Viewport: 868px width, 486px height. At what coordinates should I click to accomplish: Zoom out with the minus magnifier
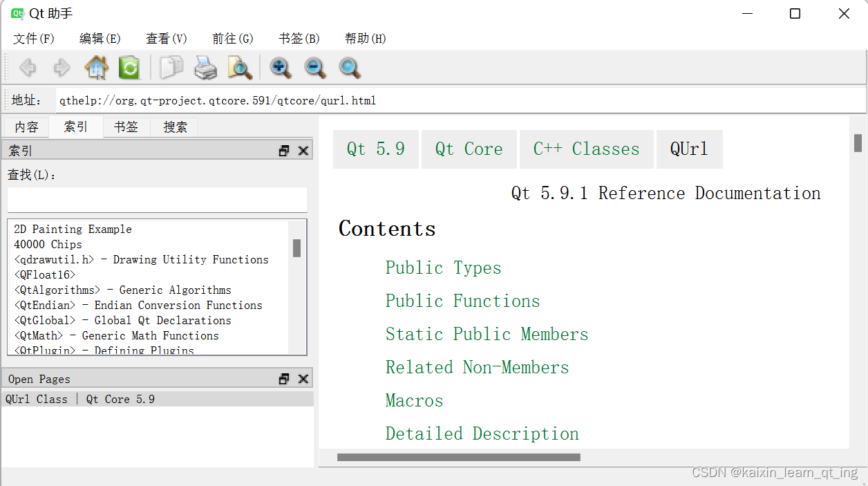(x=315, y=68)
